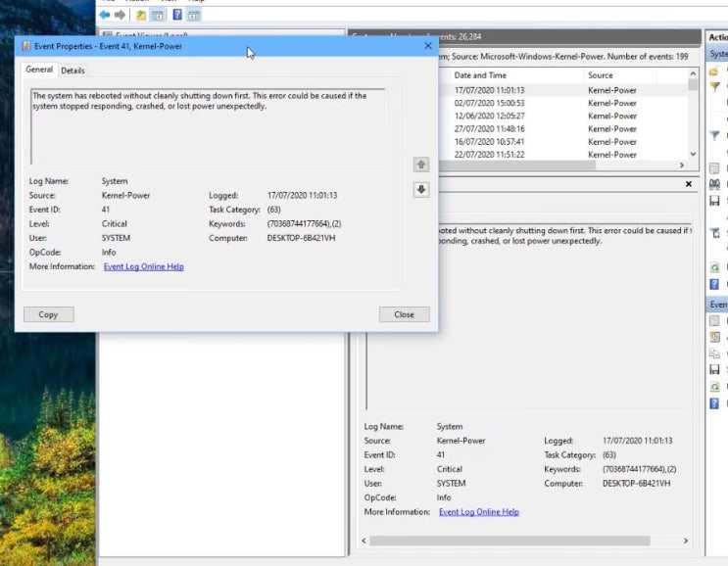Click the blue Help icon in the Event actions section

click(x=715, y=402)
